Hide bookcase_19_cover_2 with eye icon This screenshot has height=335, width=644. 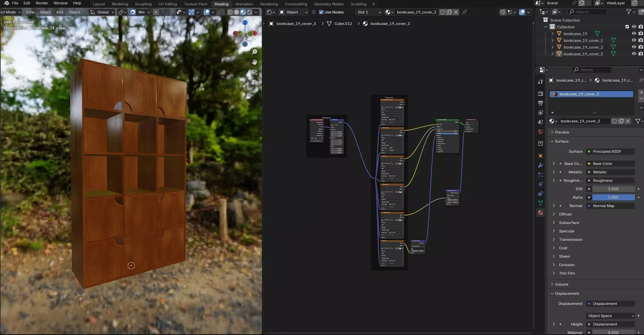click(634, 47)
